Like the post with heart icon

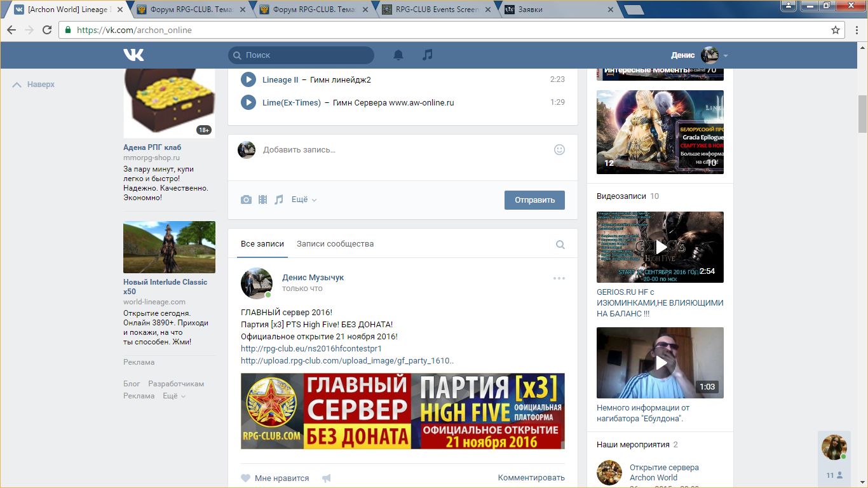tap(245, 478)
